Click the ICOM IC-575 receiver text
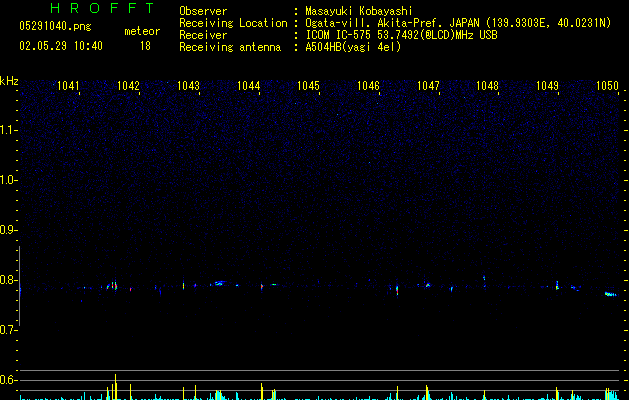Viewport: 629px width, 400px height. (x=401, y=35)
